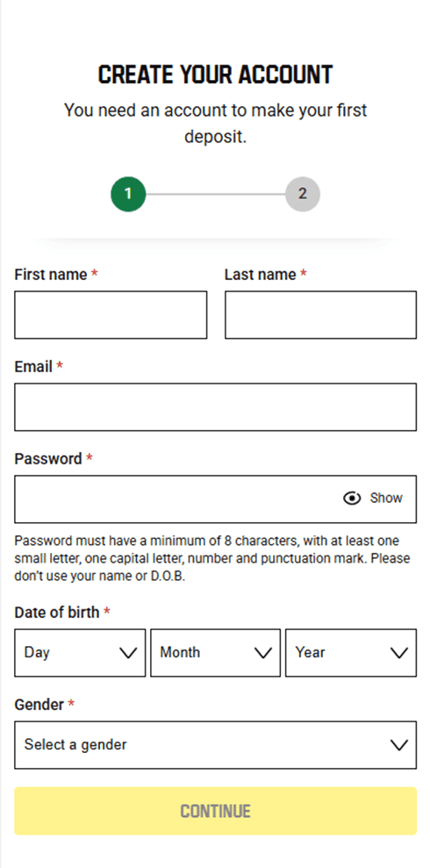Focus the First name input field
Viewport: 430px width, 868px height.
111,315
